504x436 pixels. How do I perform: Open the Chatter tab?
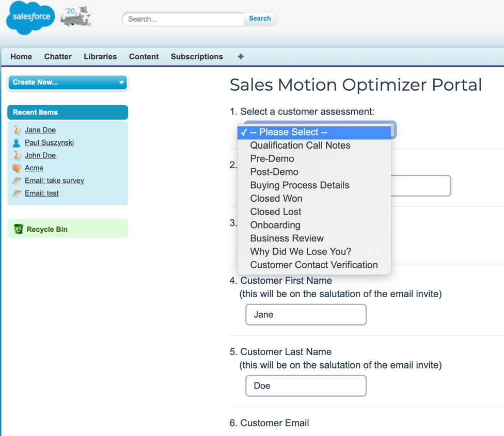click(58, 57)
